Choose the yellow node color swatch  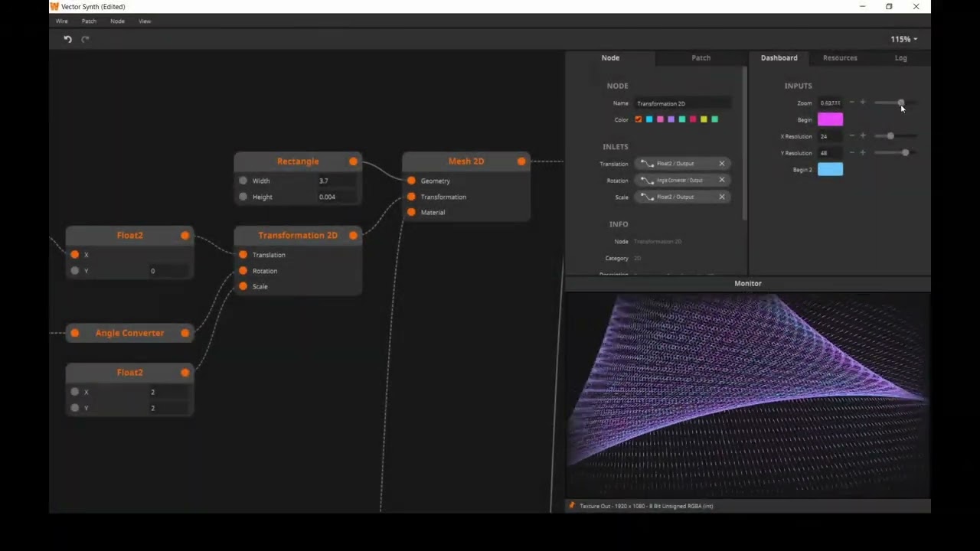coord(704,119)
